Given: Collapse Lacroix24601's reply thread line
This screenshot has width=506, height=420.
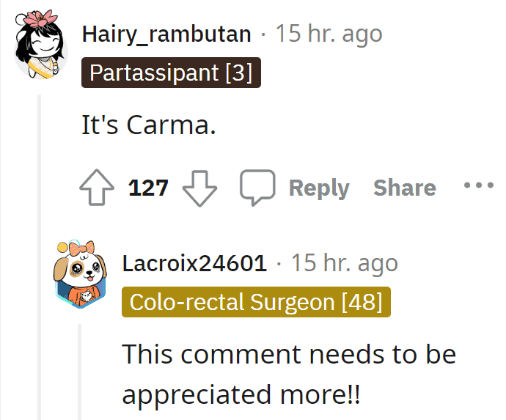Looking at the screenshot, I should click(80, 372).
